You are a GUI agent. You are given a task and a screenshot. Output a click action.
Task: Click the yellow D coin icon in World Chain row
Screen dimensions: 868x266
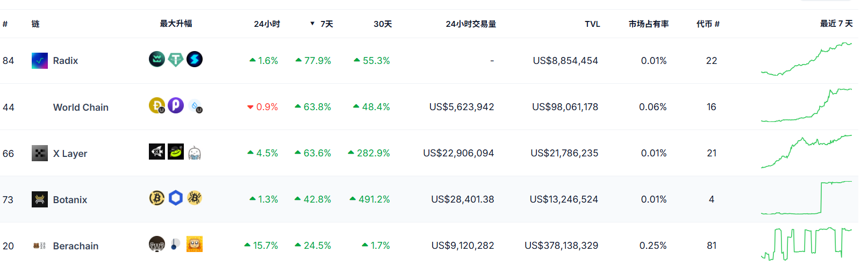click(x=156, y=105)
